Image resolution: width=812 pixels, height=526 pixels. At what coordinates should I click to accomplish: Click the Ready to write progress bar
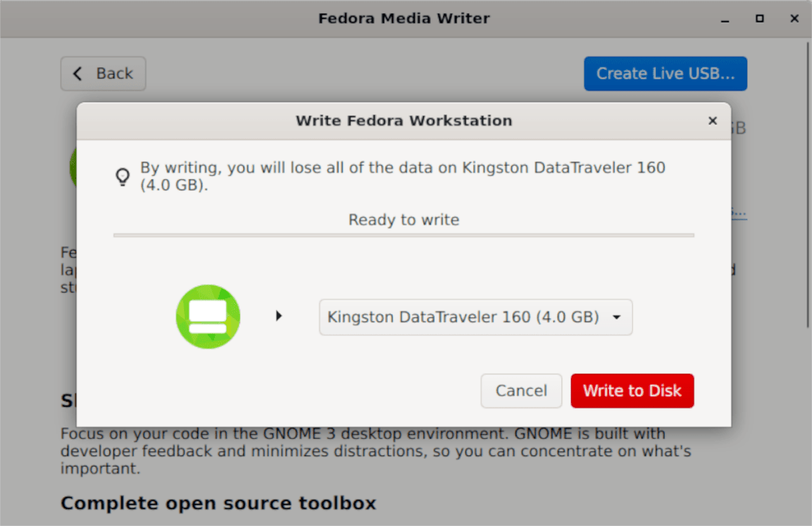pyautogui.click(x=404, y=235)
